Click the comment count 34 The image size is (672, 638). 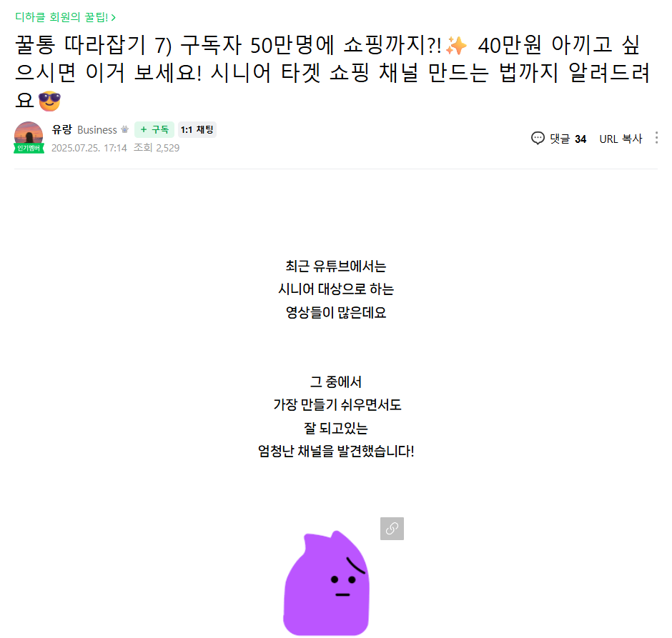580,139
